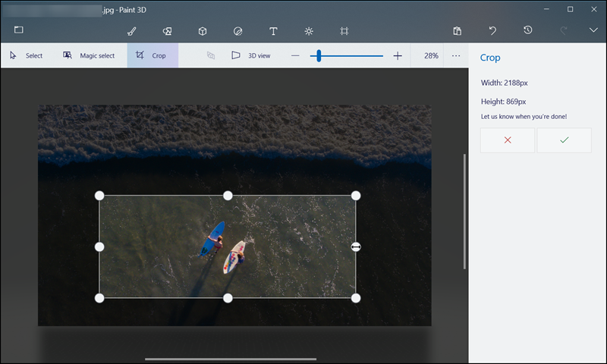
Task: Confirm the crop with green checkmark
Action: pyautogui.click(x=564, y=140)
